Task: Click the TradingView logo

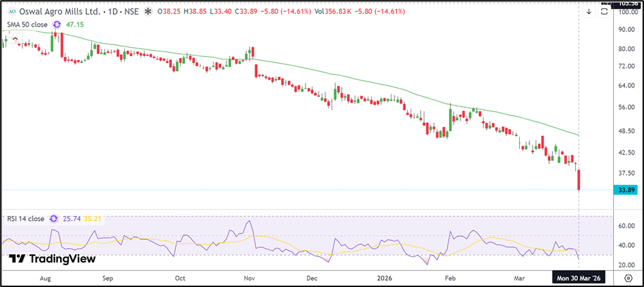Action: click(51, 259)
